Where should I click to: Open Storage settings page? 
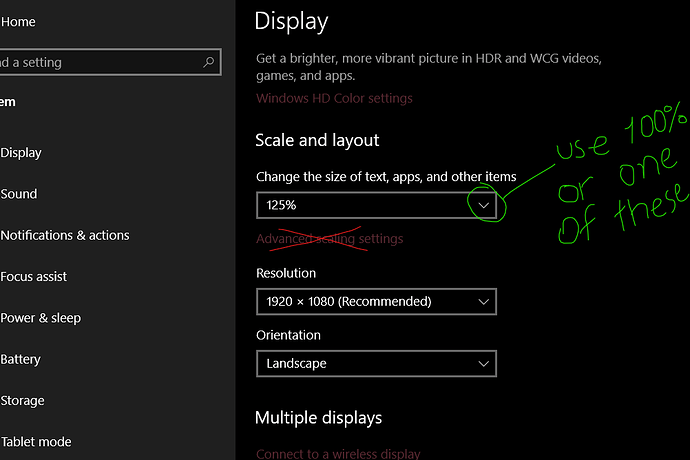(22, 401)
